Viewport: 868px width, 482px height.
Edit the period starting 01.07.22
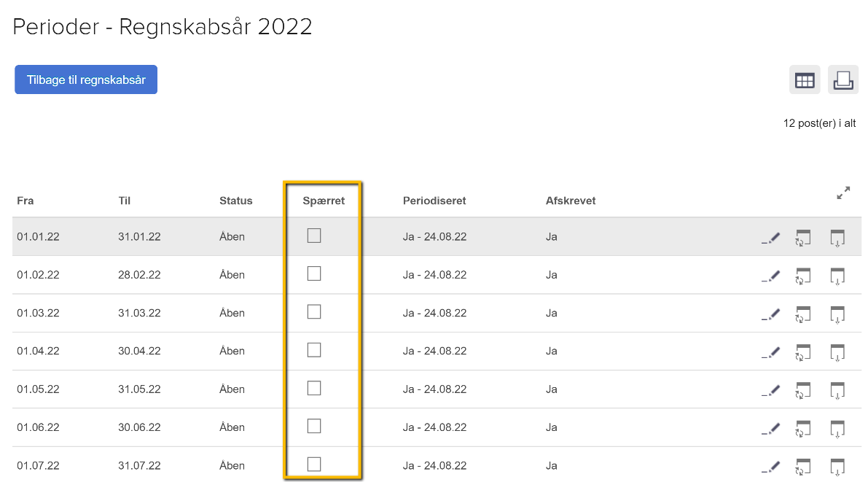(x=770, y=465)
